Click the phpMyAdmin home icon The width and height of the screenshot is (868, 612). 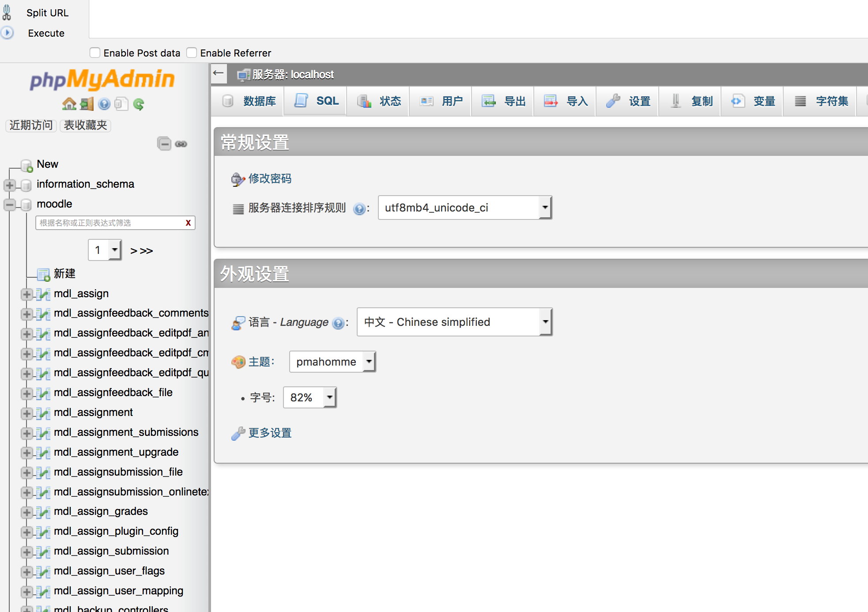point(69,104)
